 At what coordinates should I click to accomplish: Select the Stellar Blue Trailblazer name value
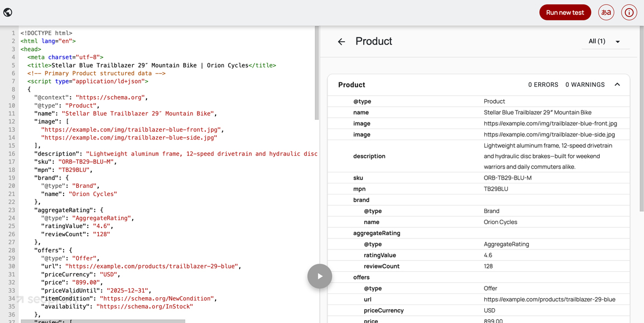(538, 112)
